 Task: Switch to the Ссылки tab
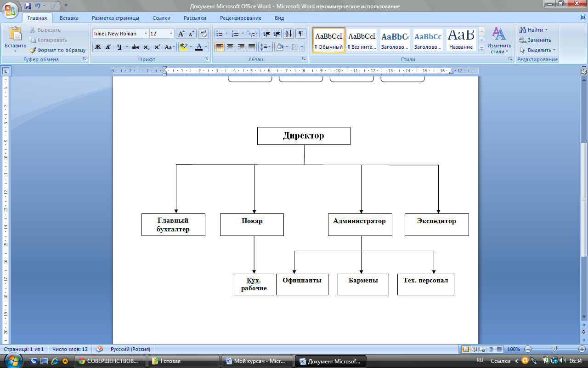tap(161, 18)
